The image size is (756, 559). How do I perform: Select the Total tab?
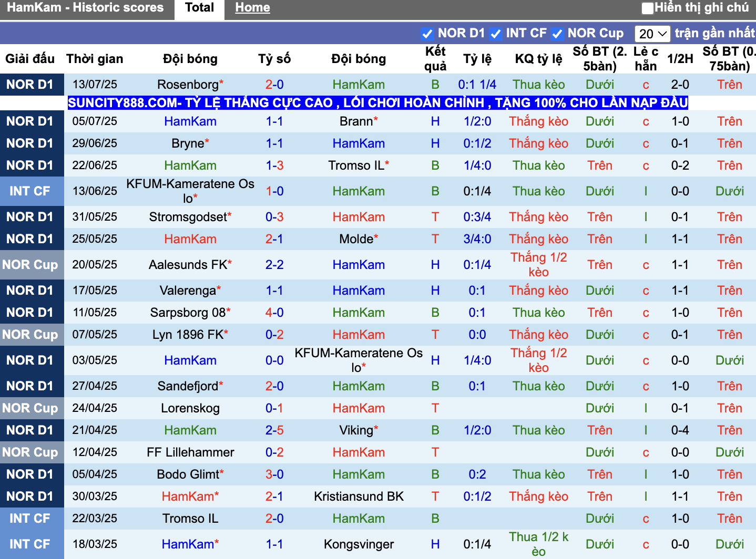199,8
